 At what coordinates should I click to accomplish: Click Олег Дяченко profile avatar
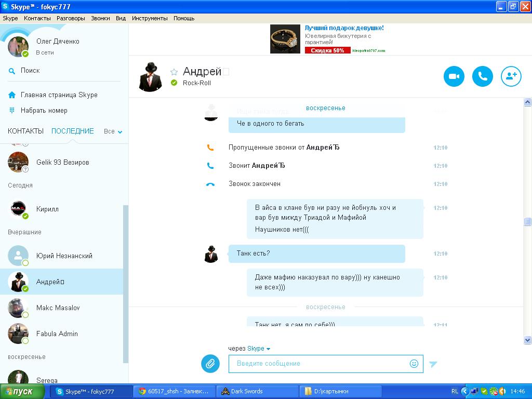[x=18, y=46]
